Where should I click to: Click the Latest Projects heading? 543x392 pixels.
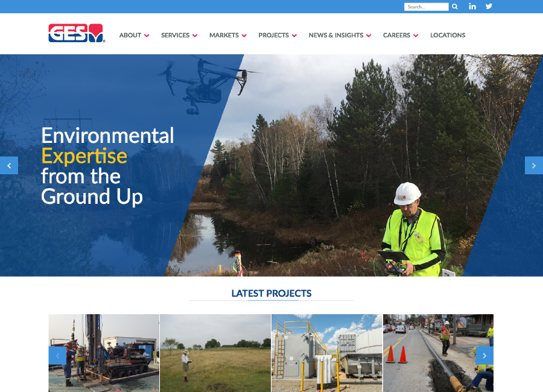coord(271,294)
